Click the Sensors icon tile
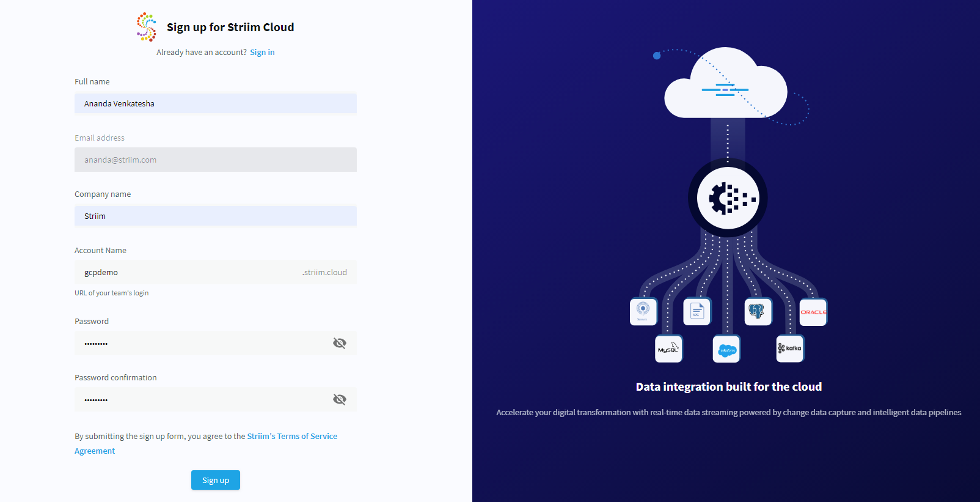980x502 pixels. point(643,311)
